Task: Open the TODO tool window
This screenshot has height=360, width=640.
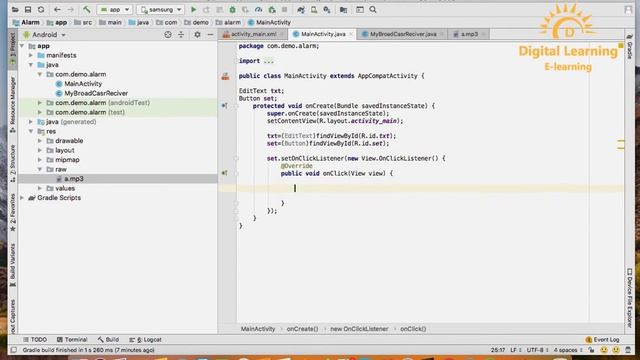Action: tap(35, 340)
